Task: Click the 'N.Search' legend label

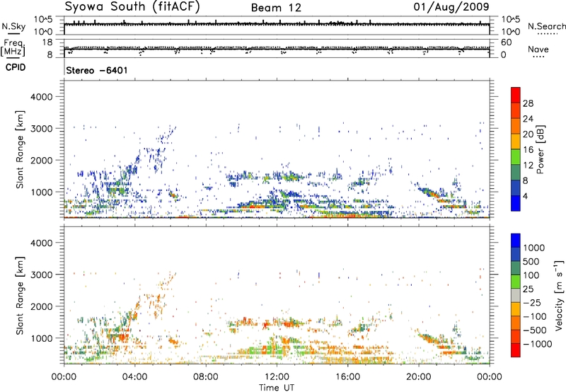Action: point(547,26)
